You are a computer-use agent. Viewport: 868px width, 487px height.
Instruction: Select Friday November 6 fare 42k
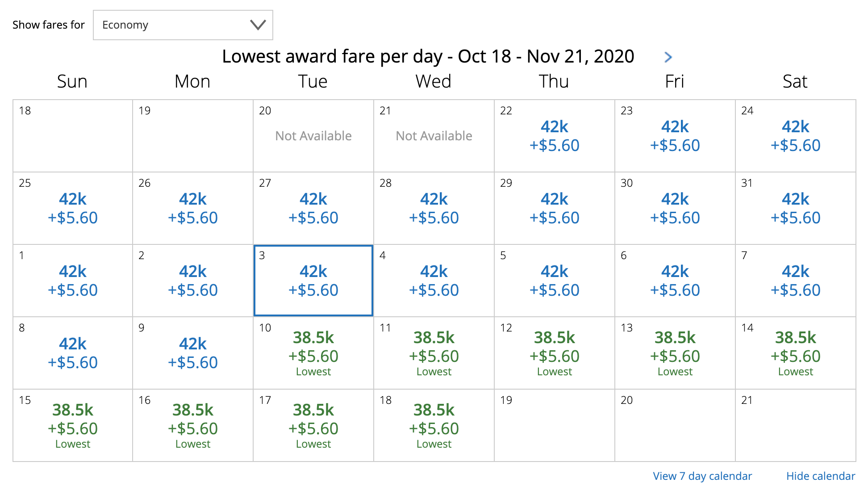[675, 281]
